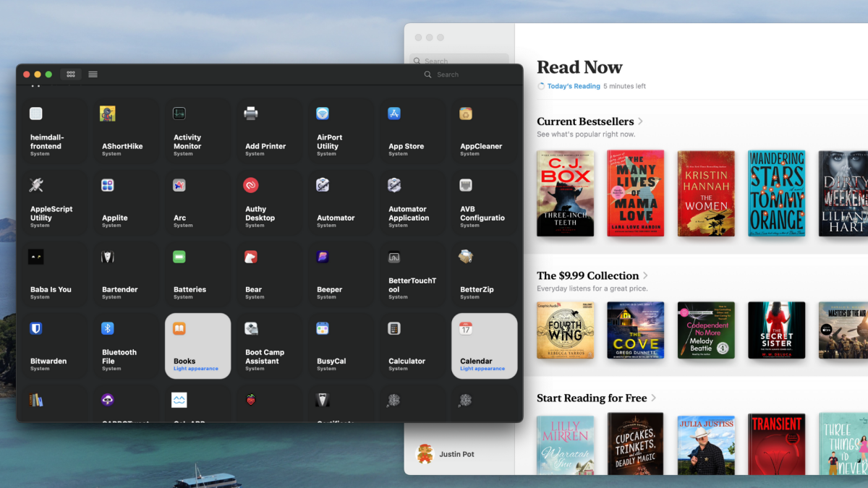This screenshot has width=868, height=488.
Task: Open the Fourth Wing book cover
Action: 566,330
